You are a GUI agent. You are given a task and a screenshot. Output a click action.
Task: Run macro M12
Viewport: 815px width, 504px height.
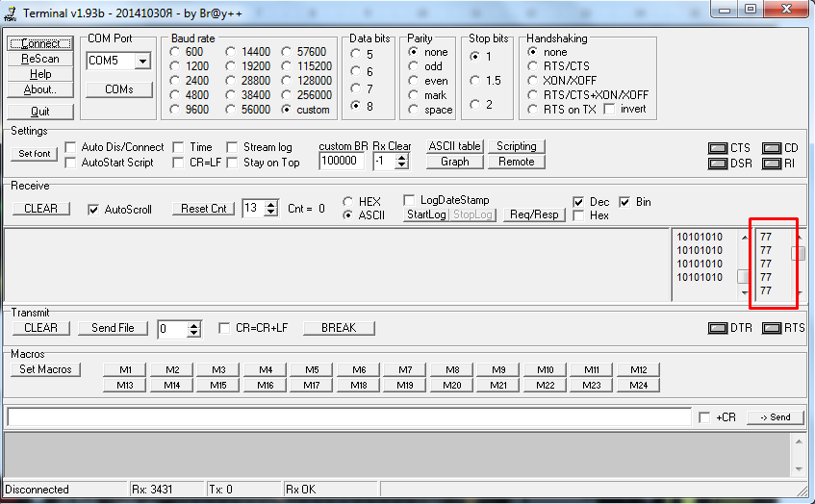point(638,370)
